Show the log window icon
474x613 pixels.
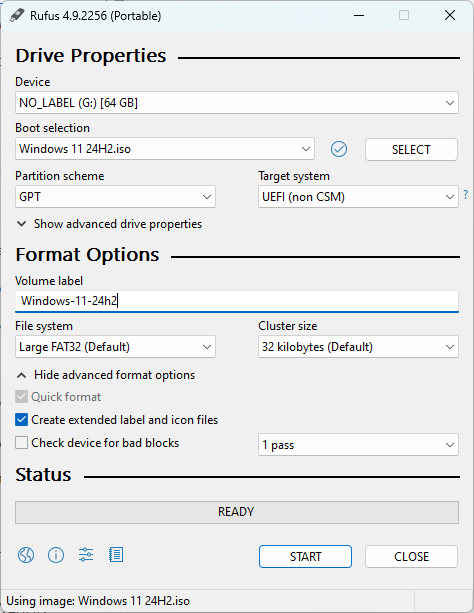pos(116,555)
